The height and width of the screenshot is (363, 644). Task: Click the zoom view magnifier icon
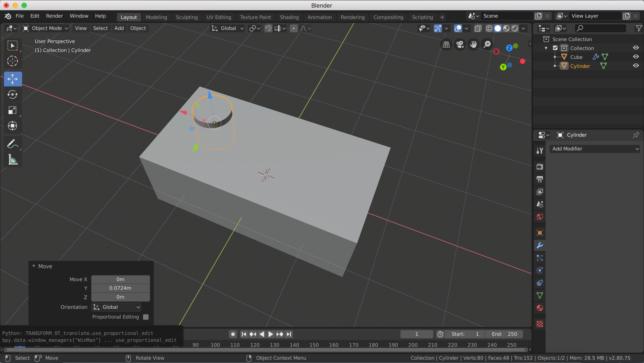pyautogui.click(x=487, y=45)
